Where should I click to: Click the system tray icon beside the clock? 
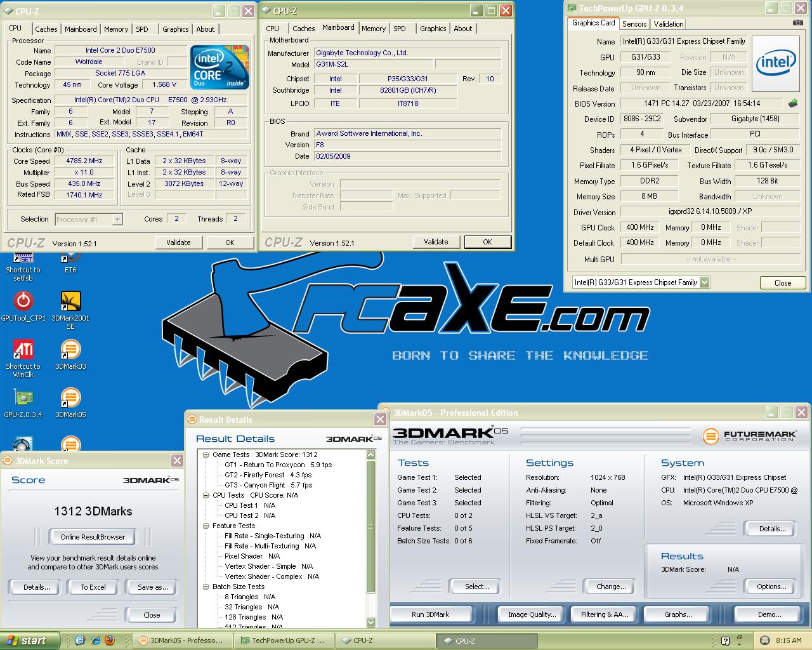(764, 640)
